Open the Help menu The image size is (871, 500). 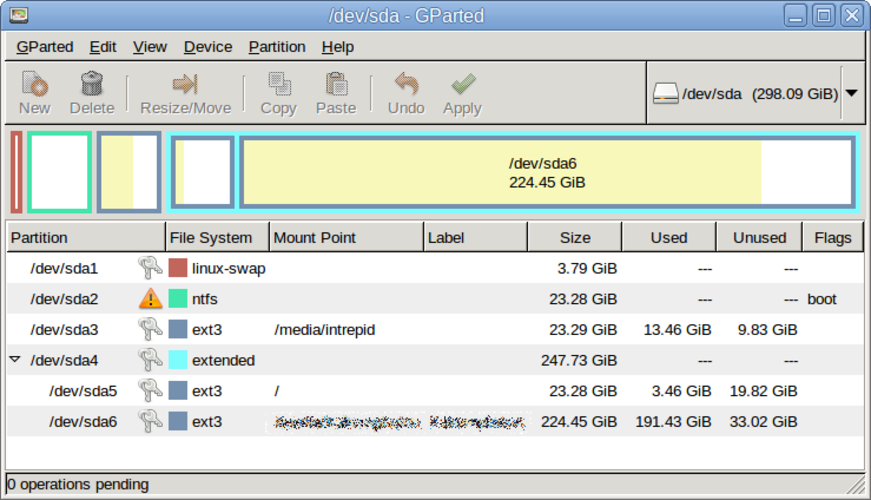click(x=337, y=47)
